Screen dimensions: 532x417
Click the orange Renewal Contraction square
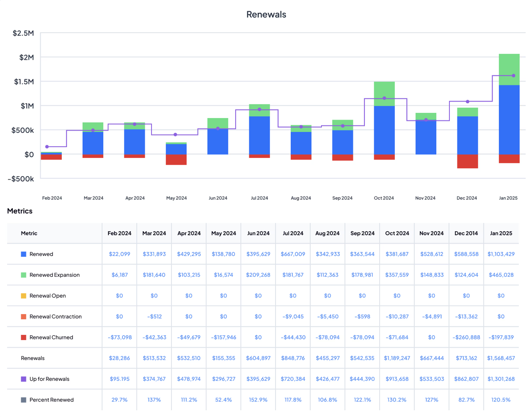[x=23, y=316]
